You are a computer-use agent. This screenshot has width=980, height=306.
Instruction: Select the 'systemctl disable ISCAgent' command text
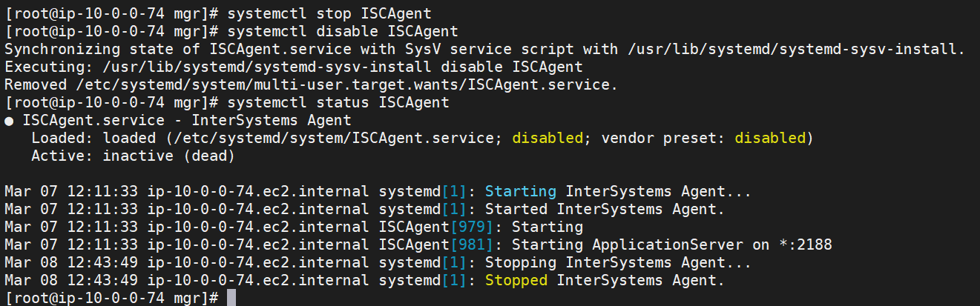(343, 32)
